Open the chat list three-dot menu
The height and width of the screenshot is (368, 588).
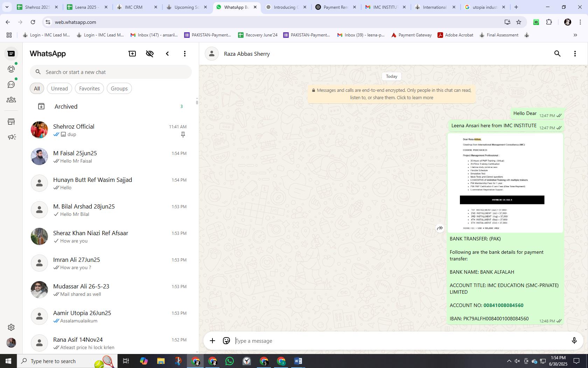[185, 54]
